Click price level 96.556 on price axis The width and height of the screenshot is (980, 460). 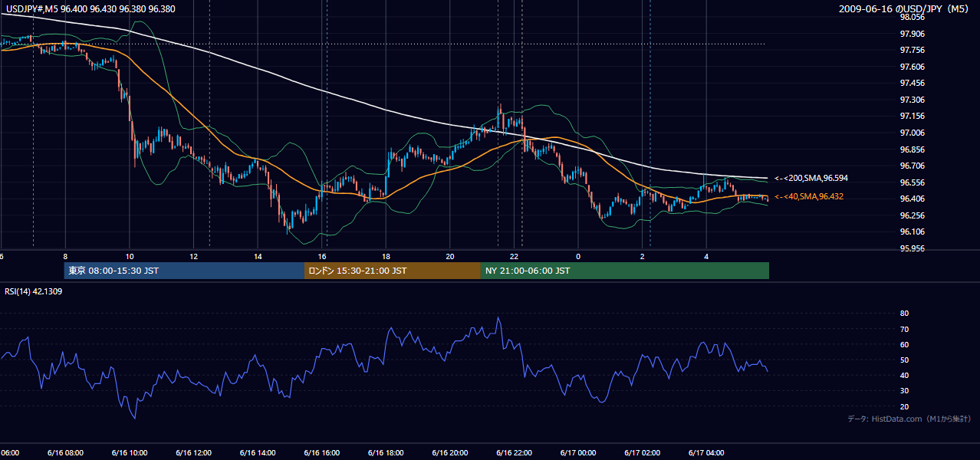click(x=912, y=182)
